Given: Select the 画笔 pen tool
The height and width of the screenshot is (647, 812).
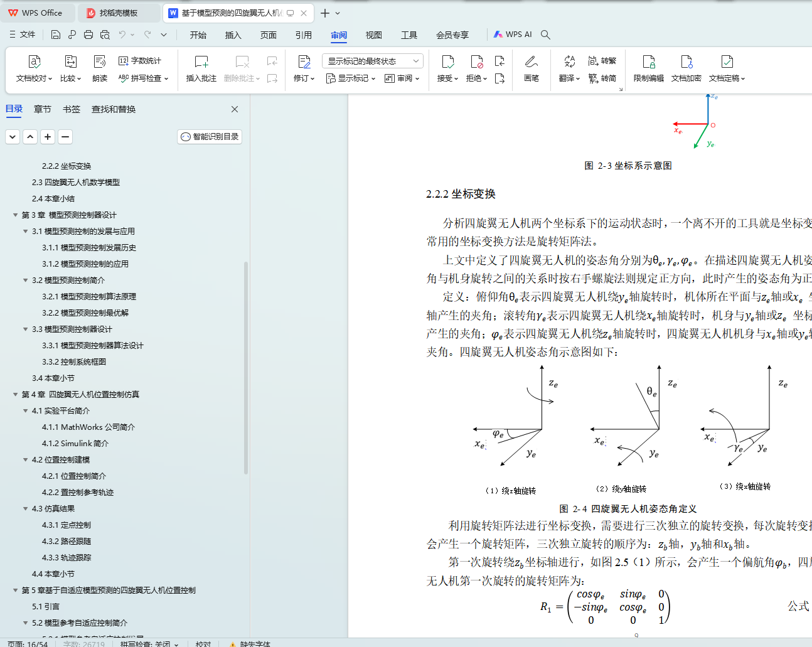Looking at the screenshot, I should pos(532,68).
